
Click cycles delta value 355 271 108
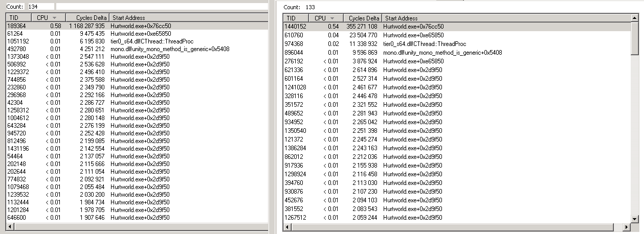(362, 26)
